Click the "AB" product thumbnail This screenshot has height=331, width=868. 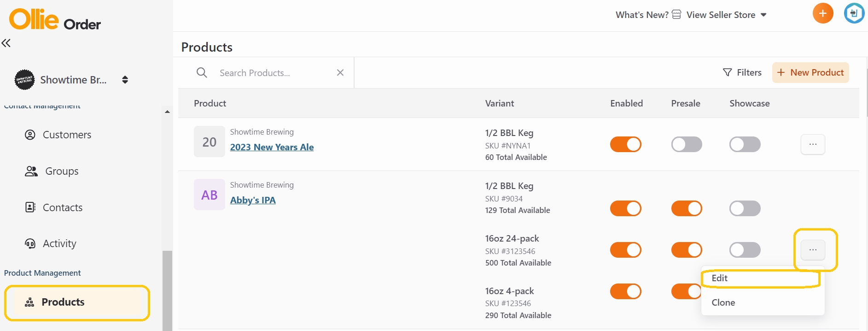click(x=210, y=195)
